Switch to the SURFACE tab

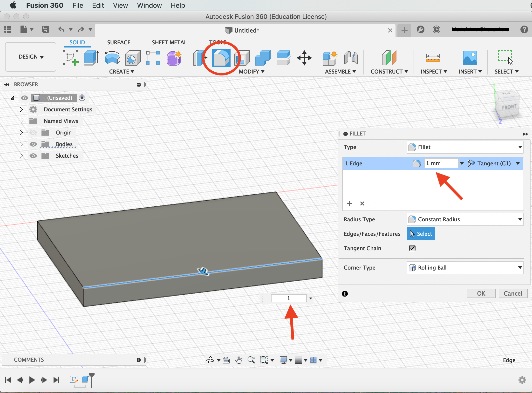(119, 42)
